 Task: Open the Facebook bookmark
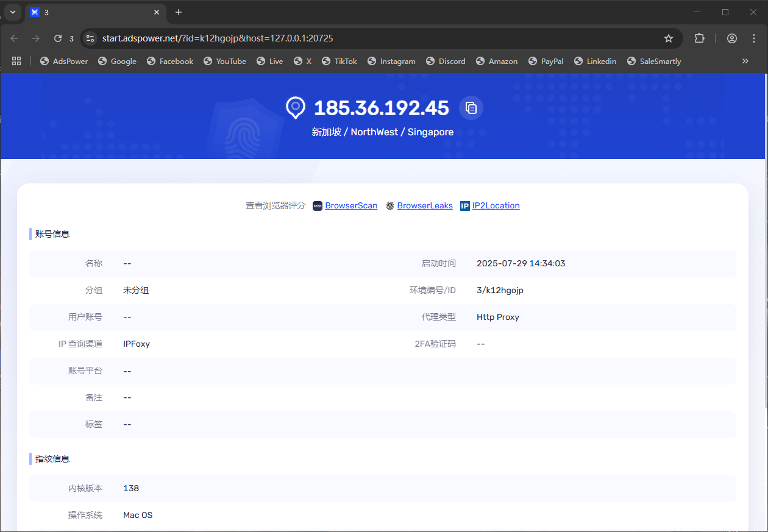[170, 61]
